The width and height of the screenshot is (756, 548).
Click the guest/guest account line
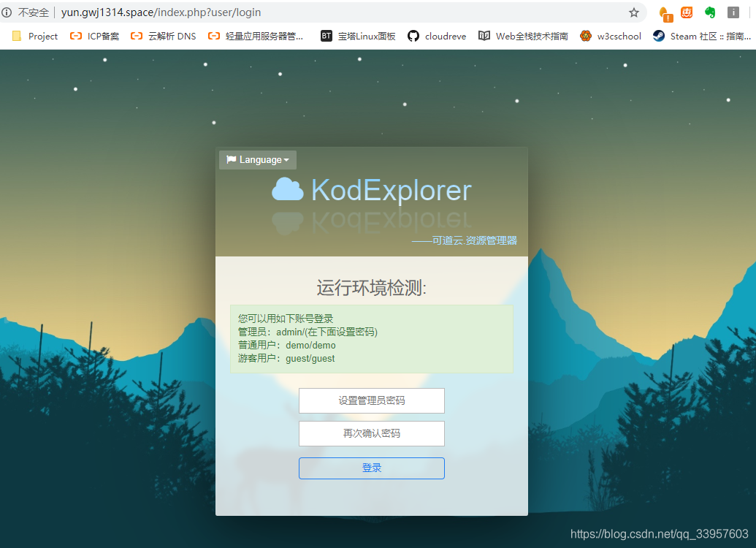click(286, 359)
